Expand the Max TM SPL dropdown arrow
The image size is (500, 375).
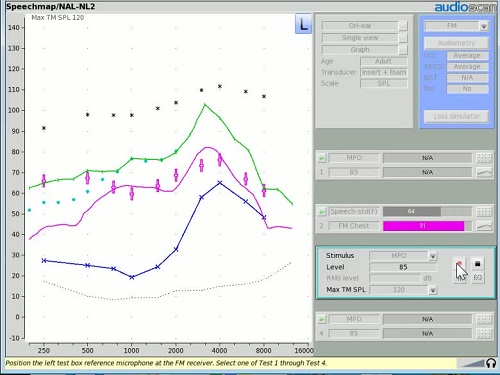(x=433, y=290)
